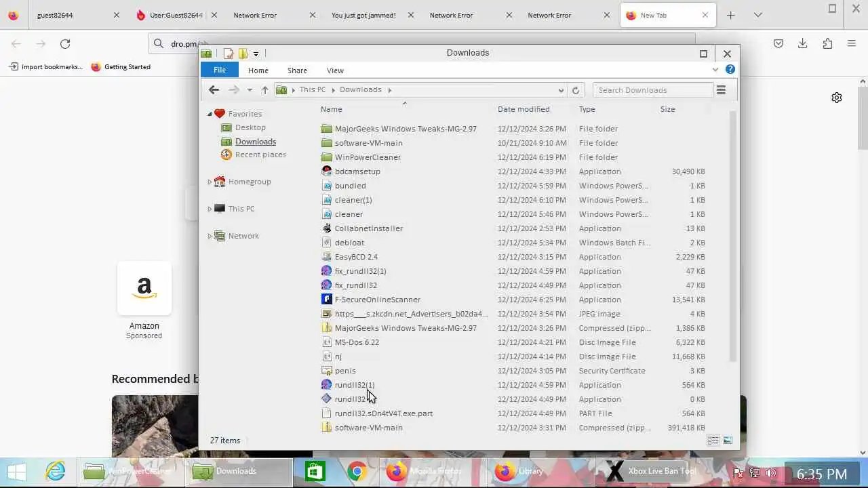Click This PC in the address breadcrumb
The width and height of the screenshot is (868, 488).
point(313,89)
